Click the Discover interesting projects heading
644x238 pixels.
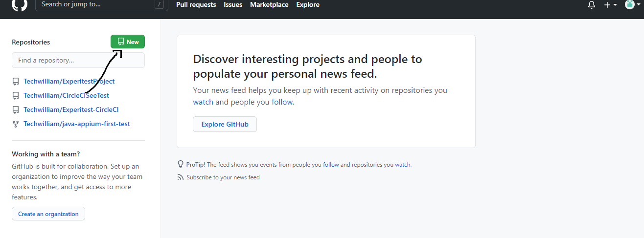pos(307,66)
